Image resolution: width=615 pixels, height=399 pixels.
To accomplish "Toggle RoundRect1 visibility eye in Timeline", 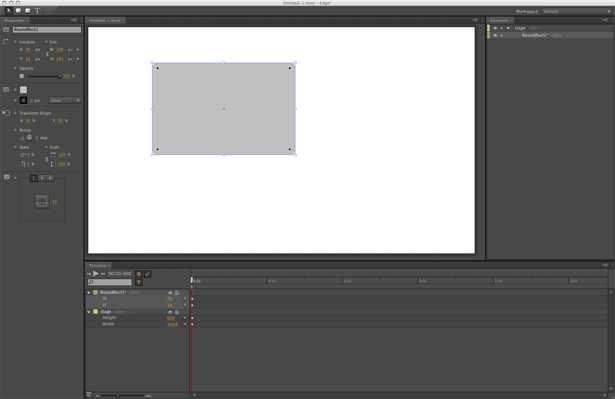I will tap(170, 293).
